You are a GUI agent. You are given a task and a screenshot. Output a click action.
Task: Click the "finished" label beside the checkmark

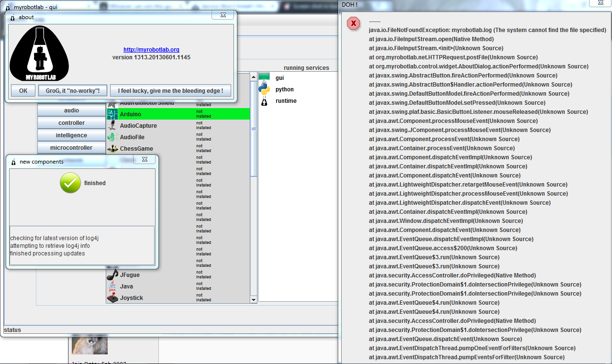pos(95,183)
